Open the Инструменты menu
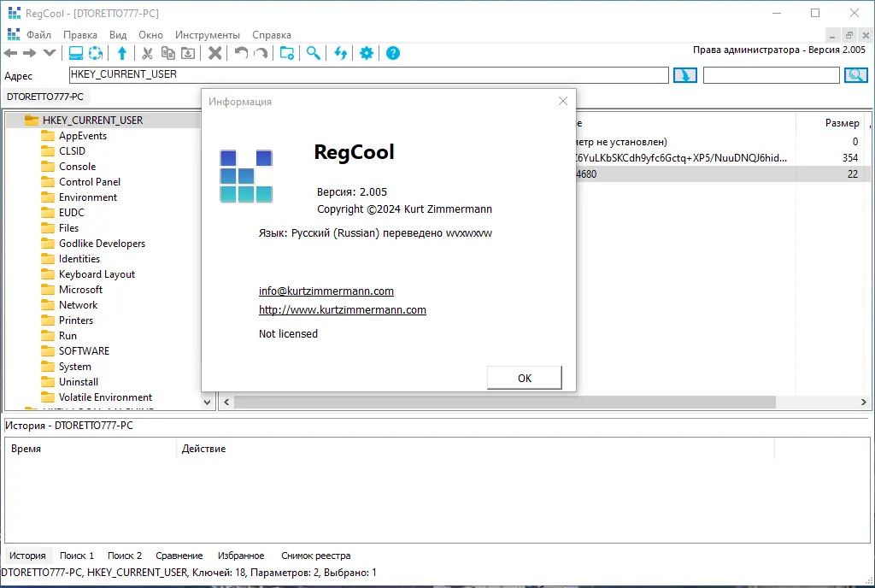 pos(207,34)
